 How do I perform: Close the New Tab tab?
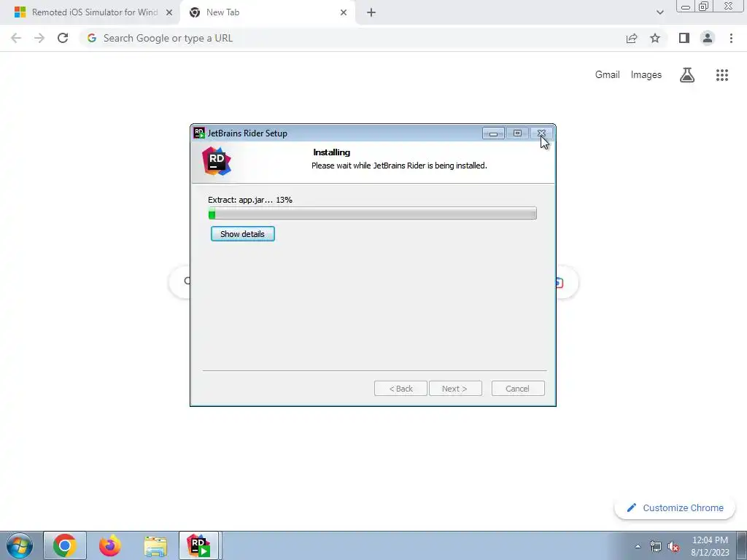344,13
